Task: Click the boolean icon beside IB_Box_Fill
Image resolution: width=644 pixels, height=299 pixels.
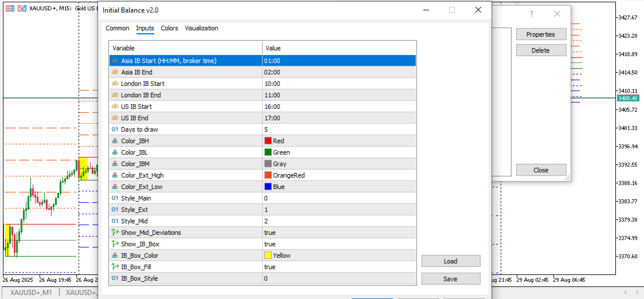Action: click(115, 267)
